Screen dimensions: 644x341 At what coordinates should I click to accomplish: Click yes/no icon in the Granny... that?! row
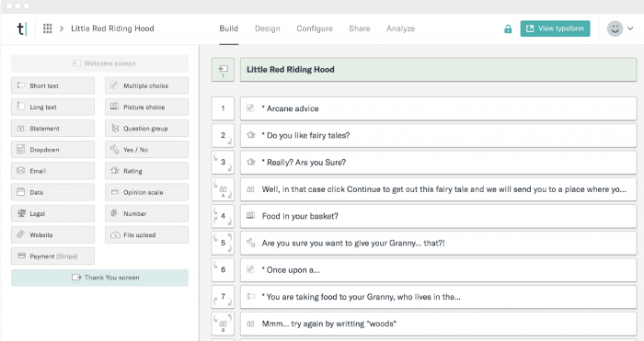[x=250, y=243]
